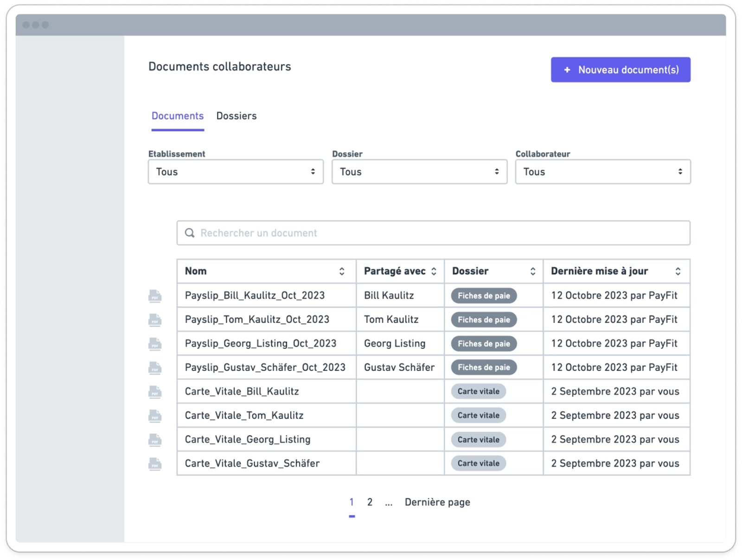Switch to the Documents tab

tap(178, 116)
